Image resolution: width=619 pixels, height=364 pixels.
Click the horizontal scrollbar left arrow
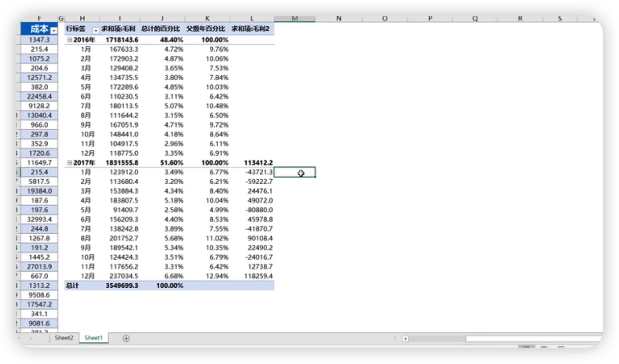click(x=405, y=339)
